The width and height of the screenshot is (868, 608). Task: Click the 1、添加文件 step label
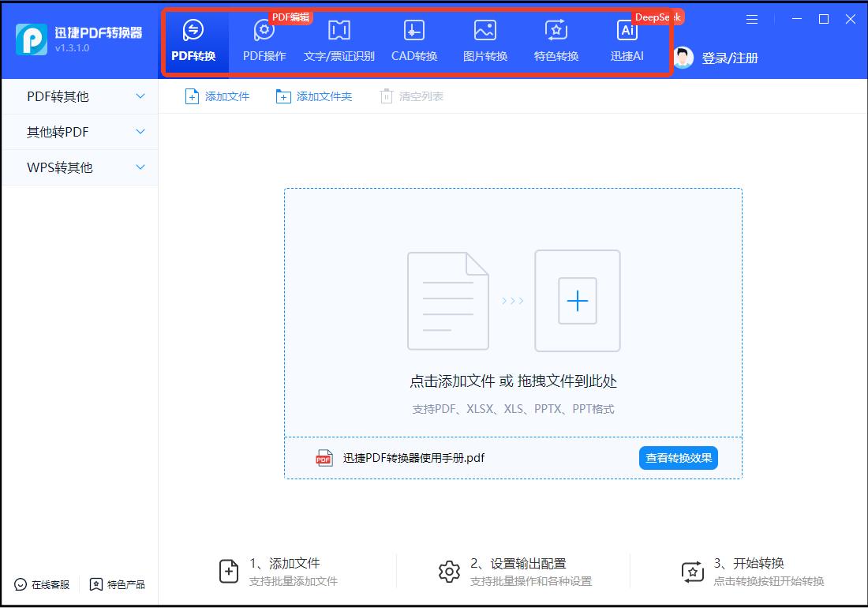click(285, 564)
